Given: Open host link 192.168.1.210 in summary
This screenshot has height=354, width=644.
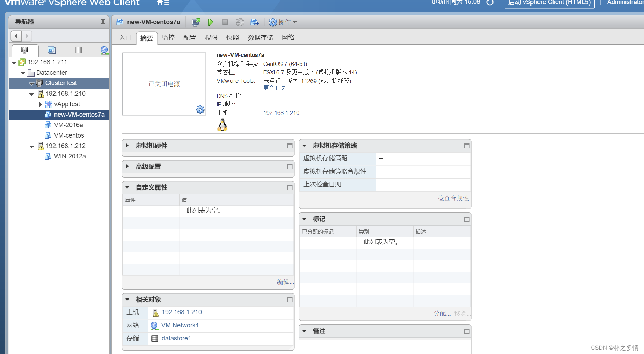Looking at the screenshot, I should tap(281, 113).
